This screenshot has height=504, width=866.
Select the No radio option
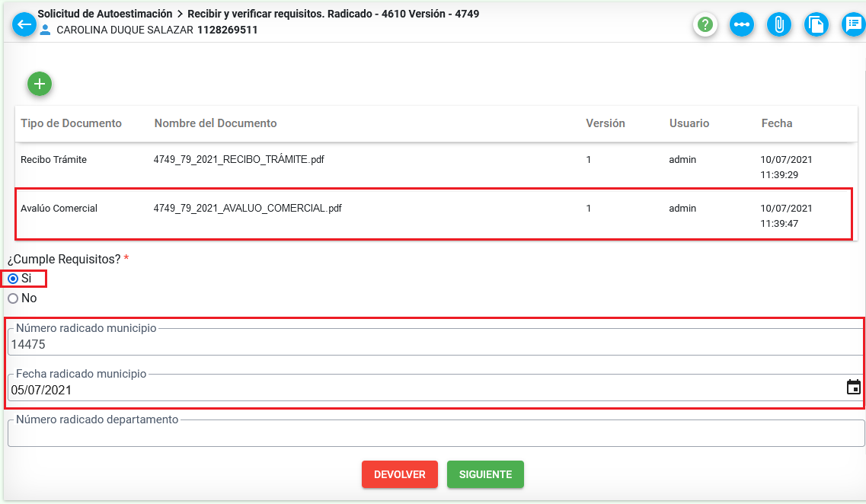pos(13,298)
